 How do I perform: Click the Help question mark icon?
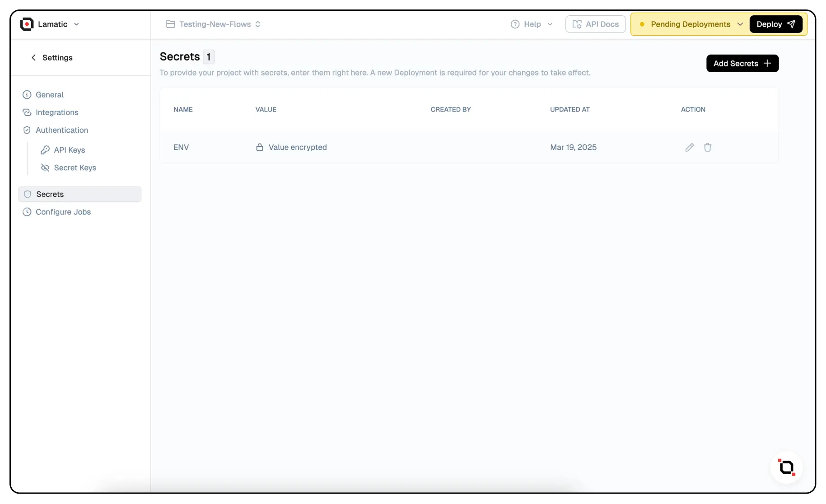tap(515, 24)
